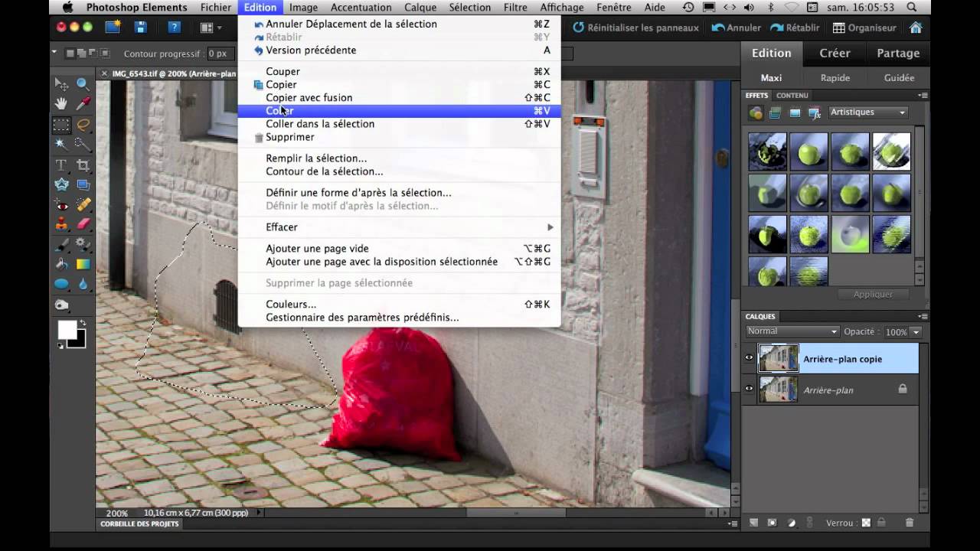Select the Blur droplet tool
The image size is (980, 551).
coord(83,284)
